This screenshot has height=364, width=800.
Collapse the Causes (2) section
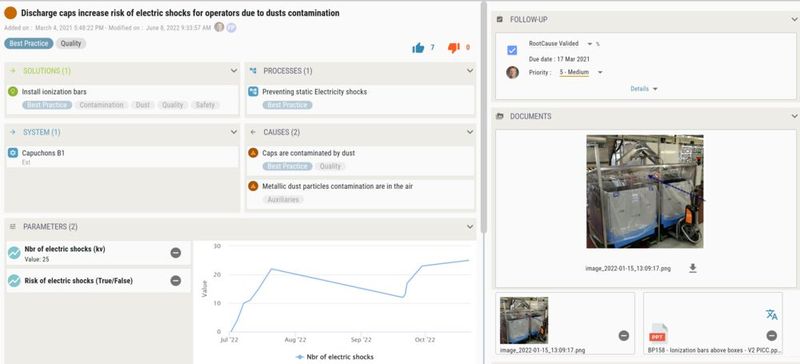tap(470, 132)
